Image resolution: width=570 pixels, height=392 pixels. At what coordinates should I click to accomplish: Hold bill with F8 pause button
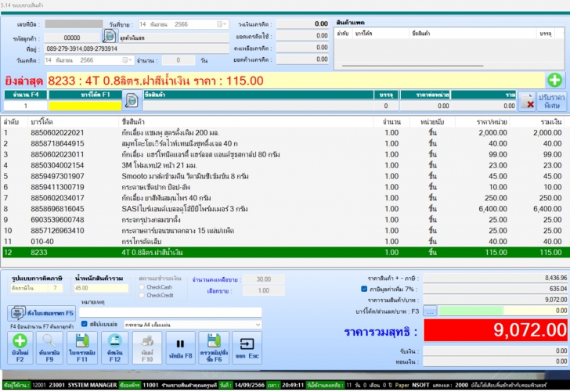point(180,348)
